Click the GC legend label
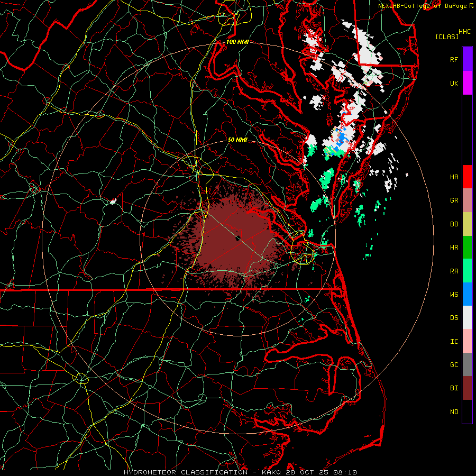 click(x=454, y=365)
